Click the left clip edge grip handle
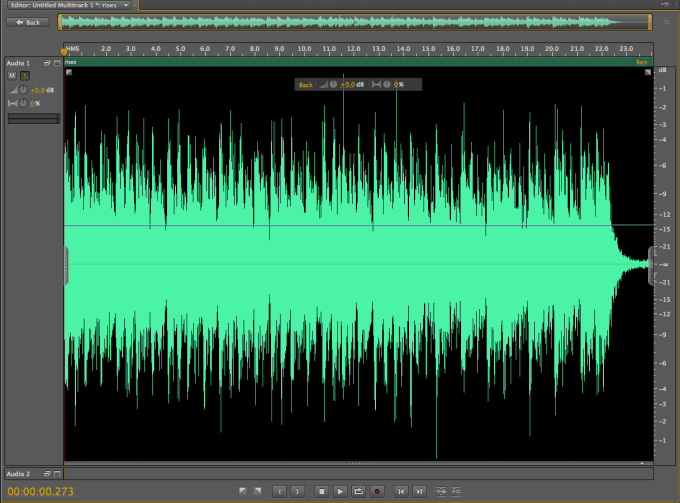680x503 pixels. coord(66,266)
